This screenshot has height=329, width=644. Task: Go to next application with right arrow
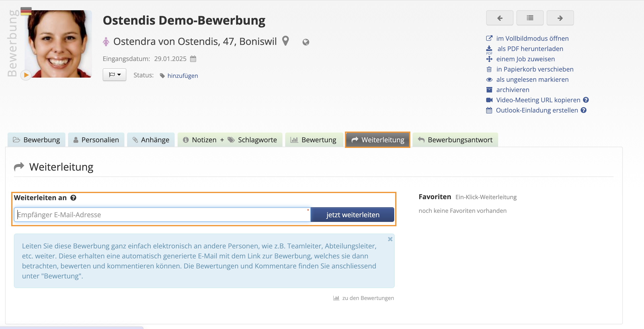pos(560,18)
